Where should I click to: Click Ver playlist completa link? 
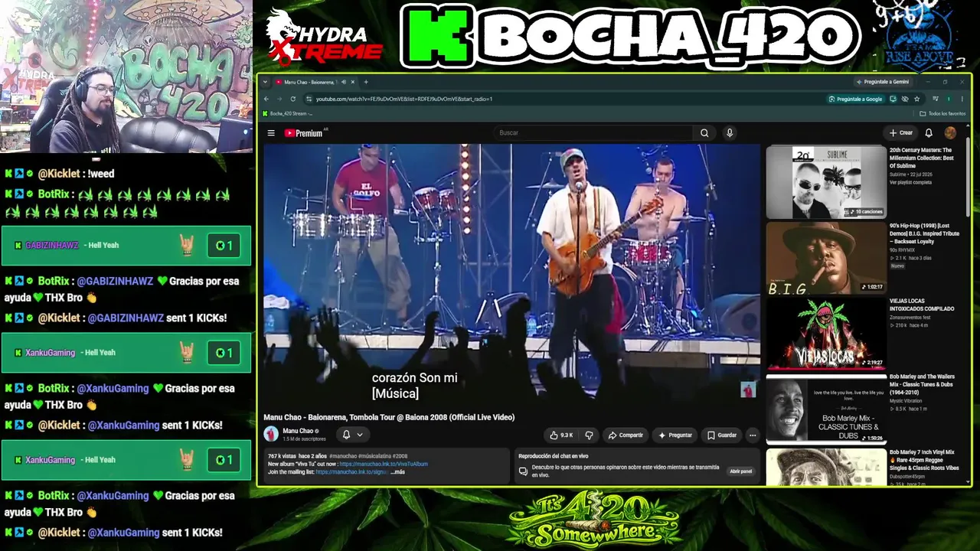coord(910,182)
